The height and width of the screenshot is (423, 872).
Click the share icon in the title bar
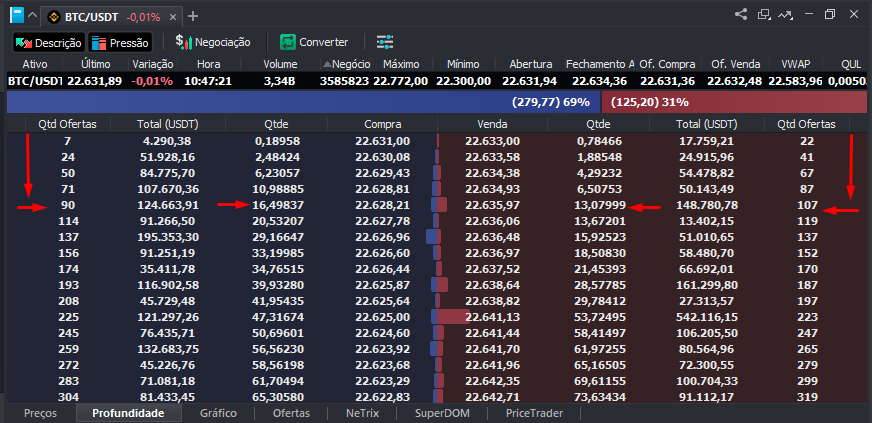(x=741, y=14)
